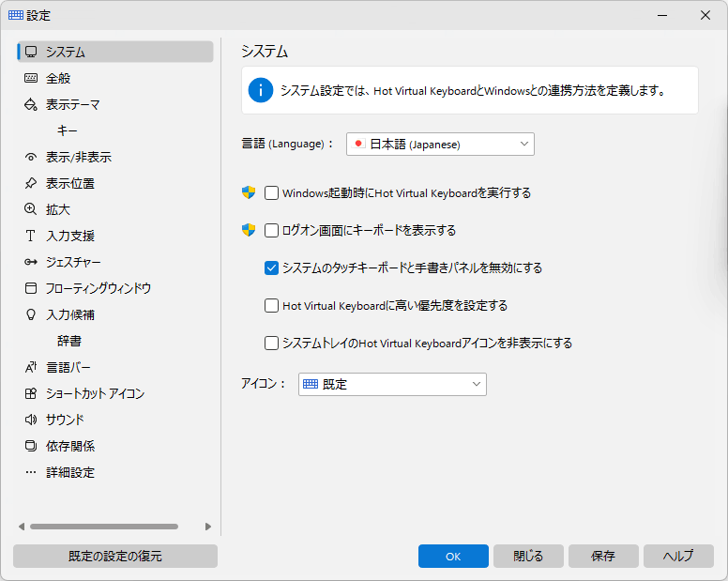Click the 表示テーマ paint bucket icon

click(31, 104)
